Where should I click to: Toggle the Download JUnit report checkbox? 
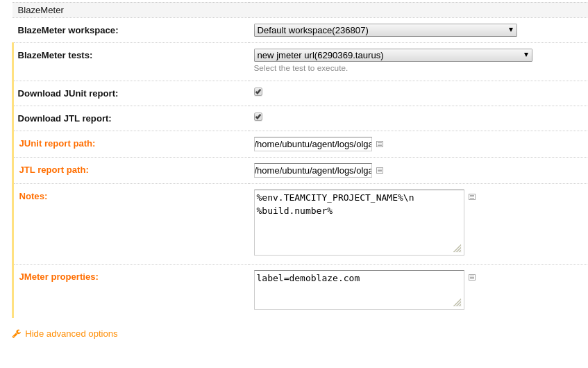coord(258,92)
